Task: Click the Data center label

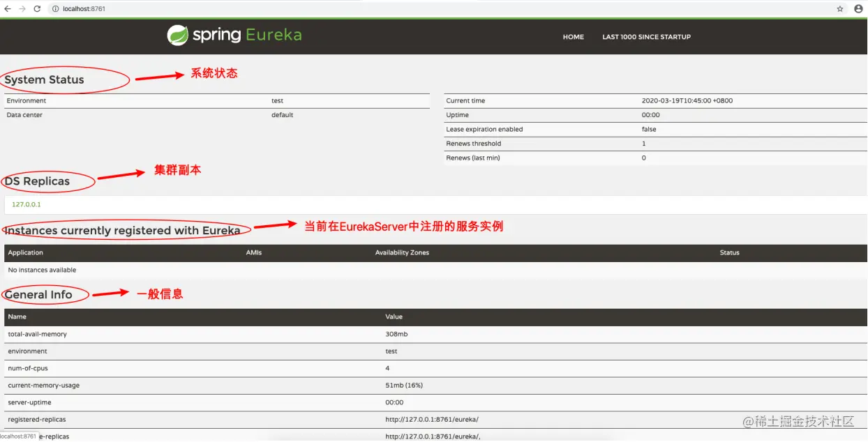Action: point(24,115)
